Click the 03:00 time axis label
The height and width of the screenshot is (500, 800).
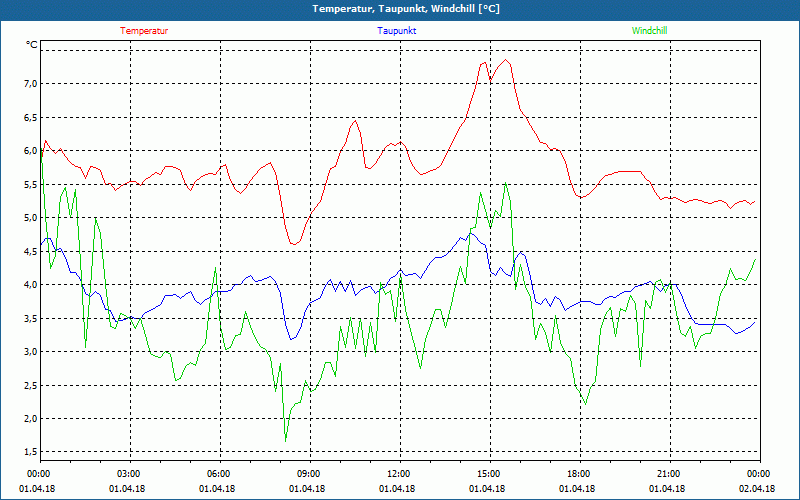point(129,474)
